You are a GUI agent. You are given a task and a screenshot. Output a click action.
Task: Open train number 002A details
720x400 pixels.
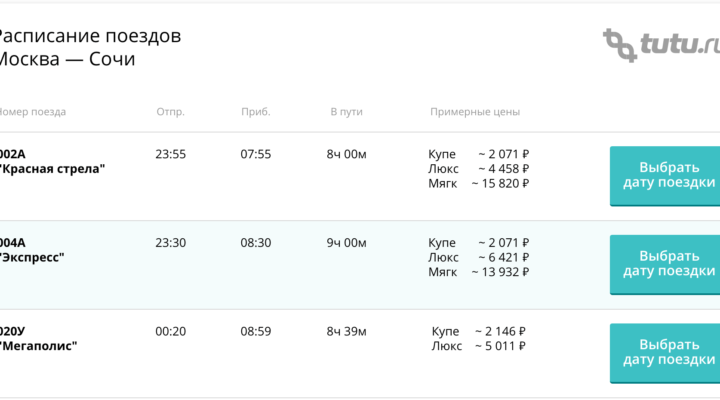(x=13, y=154)
